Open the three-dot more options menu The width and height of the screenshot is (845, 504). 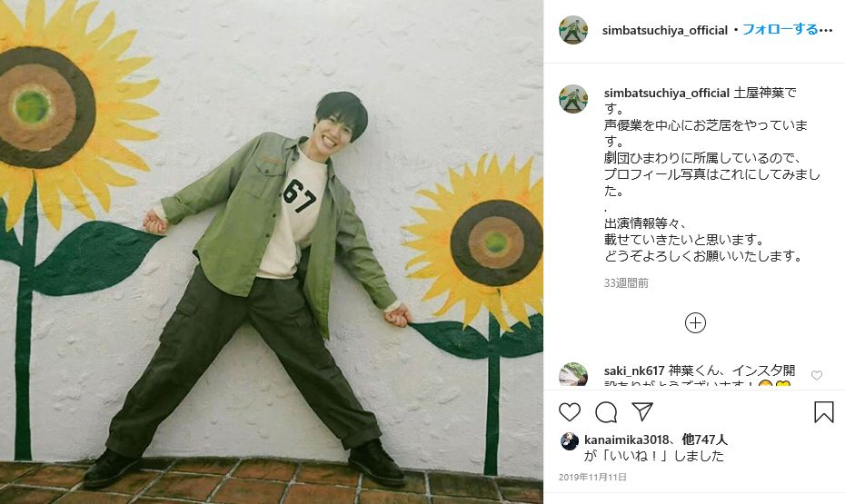coord(826,30)
